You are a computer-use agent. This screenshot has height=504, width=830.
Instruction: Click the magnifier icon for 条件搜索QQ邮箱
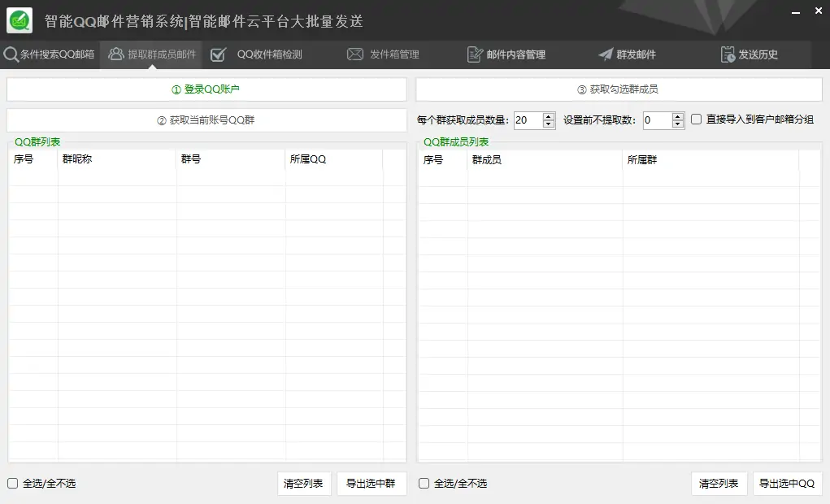(x=11, y=54)
